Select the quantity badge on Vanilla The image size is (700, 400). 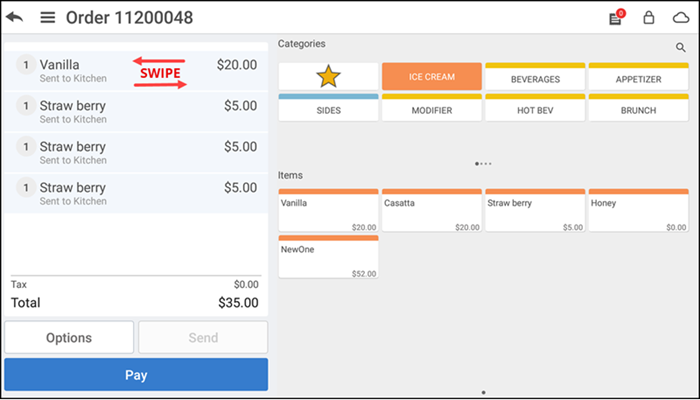(x=25, y=65)
